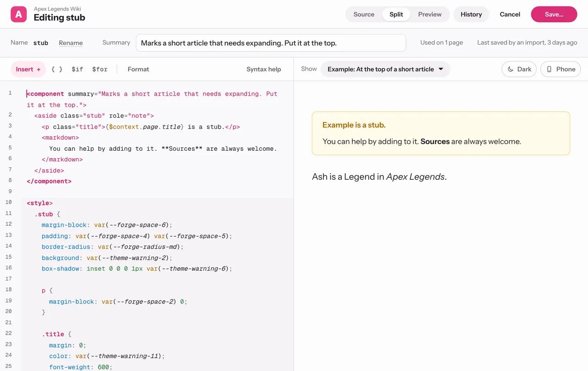Click "Example is a stub." preview heading
Screen dimensions: 588x371
tap(354, 125)
